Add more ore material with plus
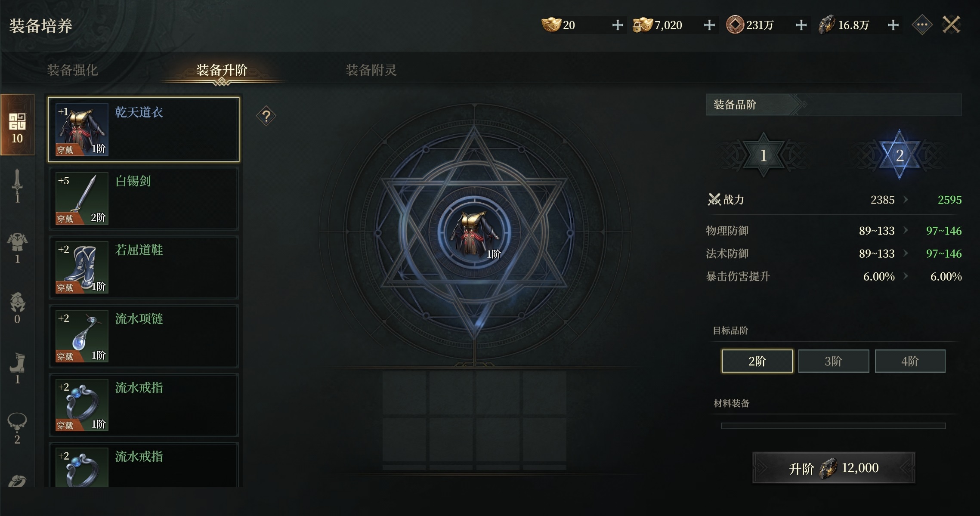The height and width of the screenshot is (516, 980). pyautogui.click(x=893, y=25)
